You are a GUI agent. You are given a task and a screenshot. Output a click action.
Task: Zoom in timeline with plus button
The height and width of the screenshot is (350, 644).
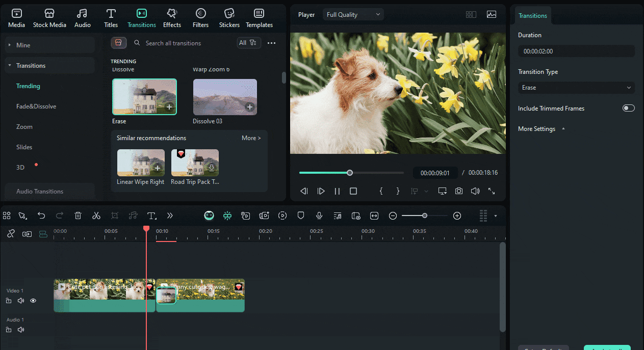457,216
